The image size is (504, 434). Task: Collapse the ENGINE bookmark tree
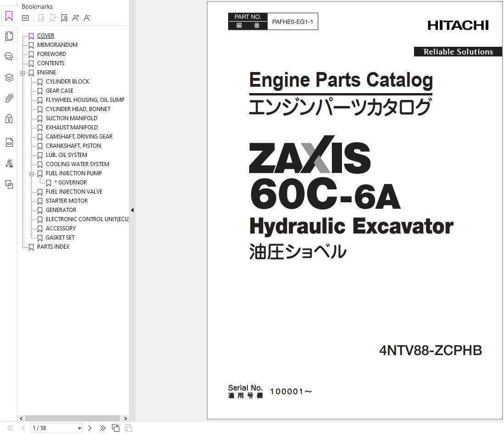click(22, 72)
